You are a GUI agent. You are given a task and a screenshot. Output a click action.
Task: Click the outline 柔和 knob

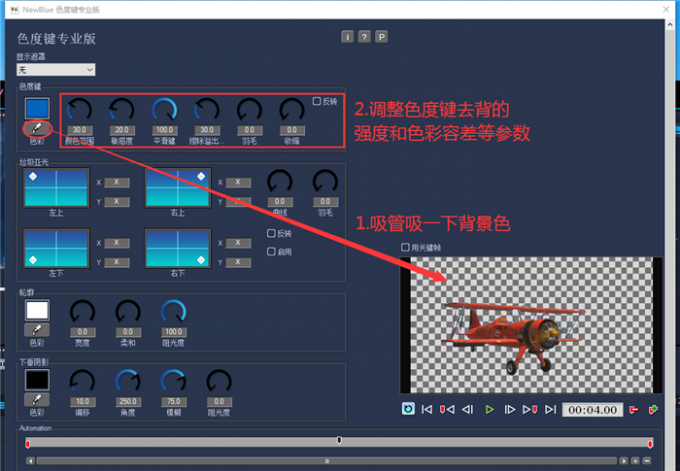128,312
